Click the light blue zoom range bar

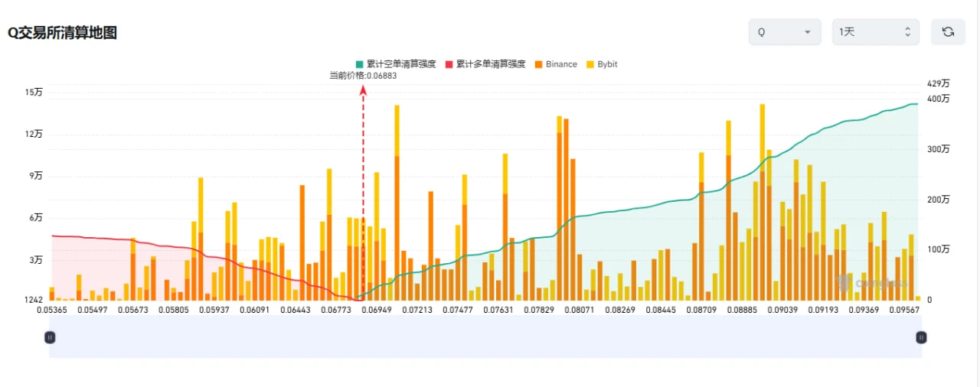(485, 337)
